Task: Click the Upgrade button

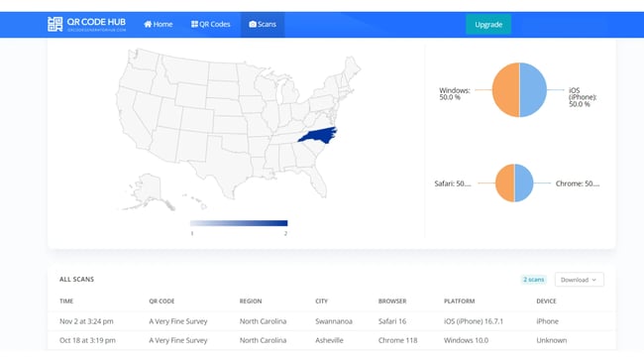Action: click(488, 24)
